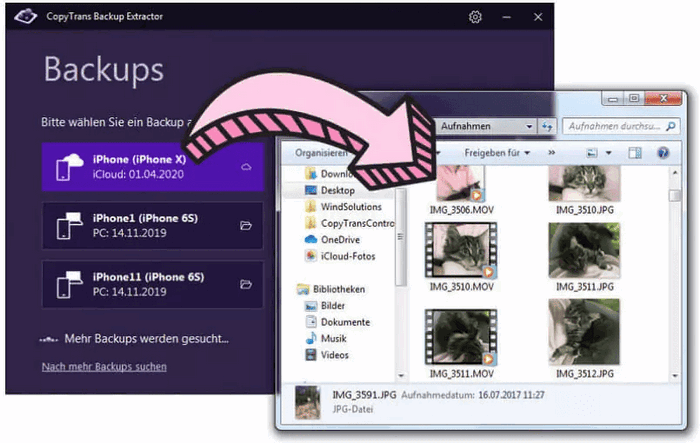The width and height of the screenshot is (700, 443).
Task: Click Videos film icon in sidebar
Action: click(x=311, y=355)
